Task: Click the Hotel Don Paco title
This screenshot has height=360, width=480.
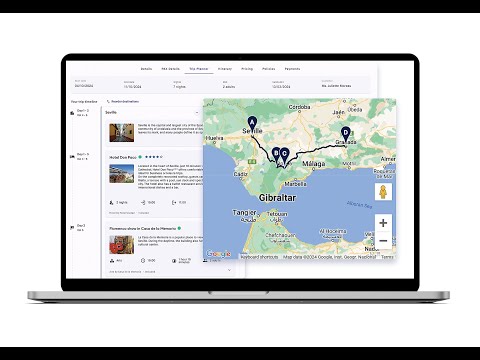Action: point(123,157)
